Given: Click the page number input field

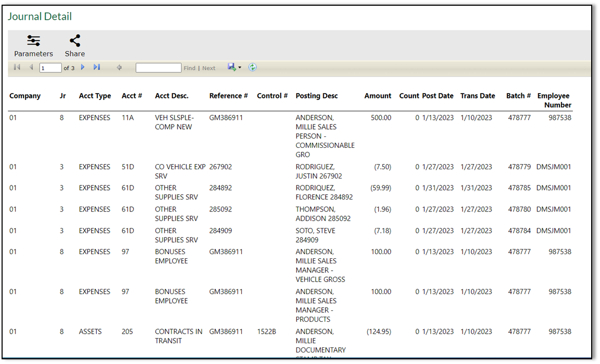Looking at the screenshot, I should (51, 67).
